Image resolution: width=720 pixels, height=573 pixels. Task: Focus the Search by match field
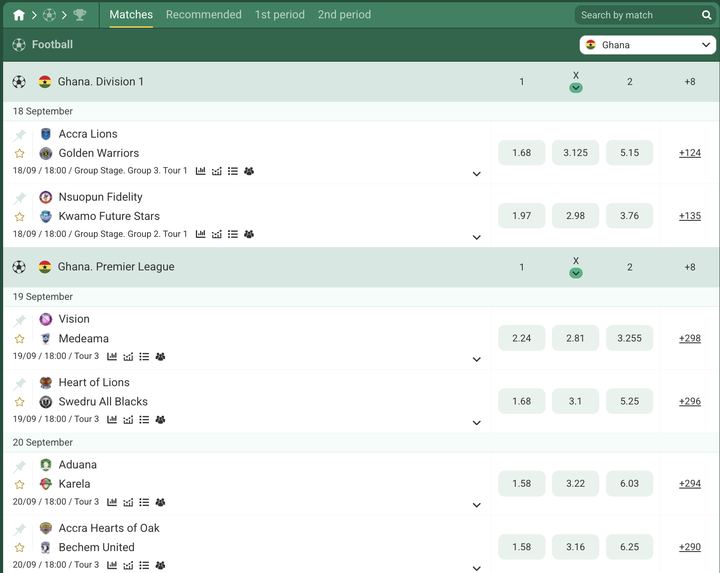coord(638,15)
